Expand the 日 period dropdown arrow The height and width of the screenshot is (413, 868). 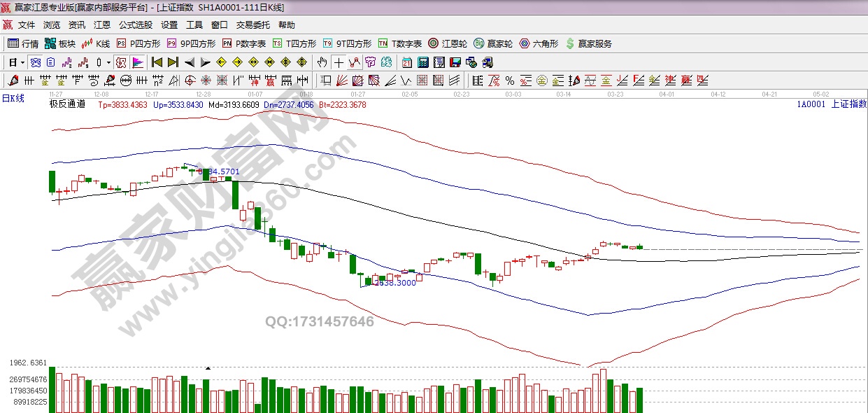click(x=22, y=62)
